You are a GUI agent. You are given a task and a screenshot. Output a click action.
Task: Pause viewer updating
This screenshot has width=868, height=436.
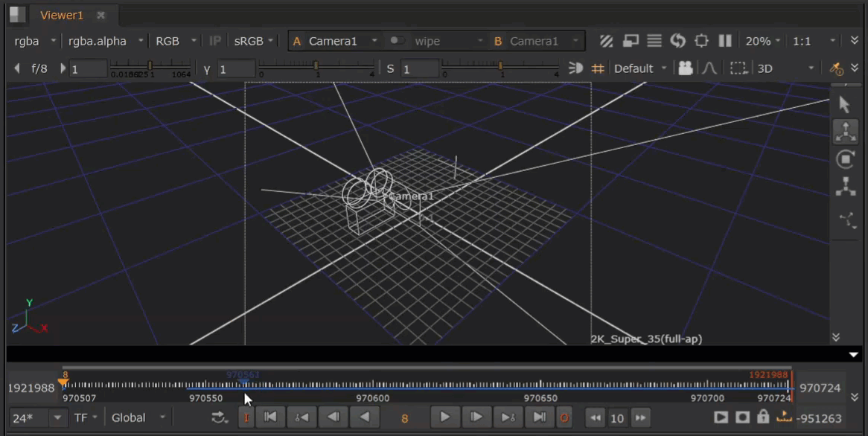pos(725,41)
